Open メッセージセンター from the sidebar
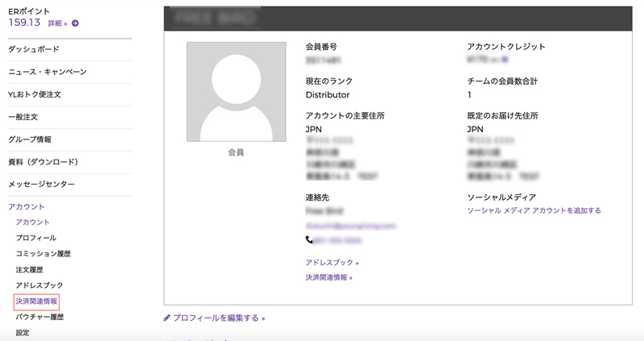This screenshot has height=341, width=644. tap(40, 185)
